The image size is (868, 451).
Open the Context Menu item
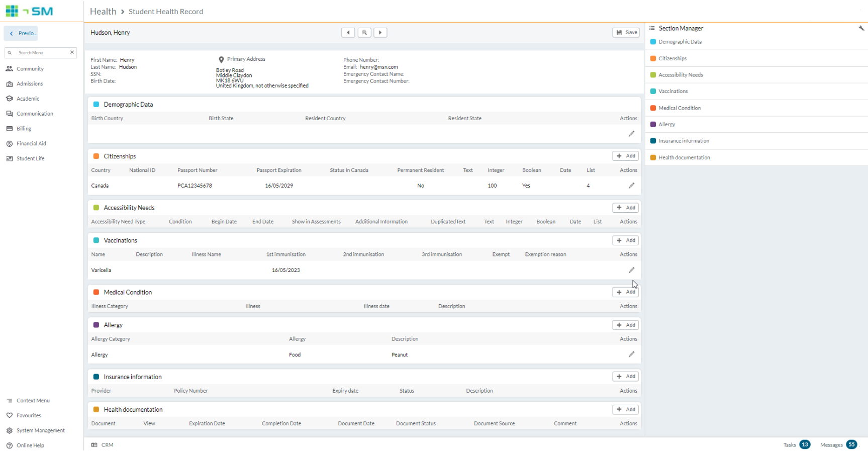pos(28,401)
